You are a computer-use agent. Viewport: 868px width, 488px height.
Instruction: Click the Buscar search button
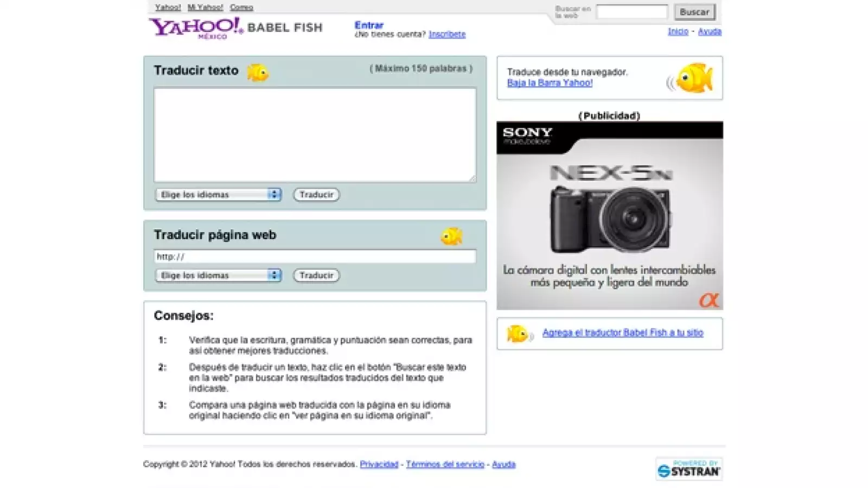tap(694, 11)
